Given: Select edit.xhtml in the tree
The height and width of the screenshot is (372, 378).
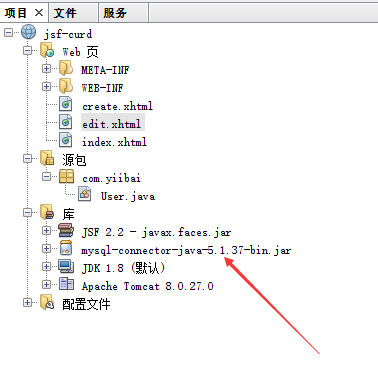Looking at the screenshot, I should [113, 124].
